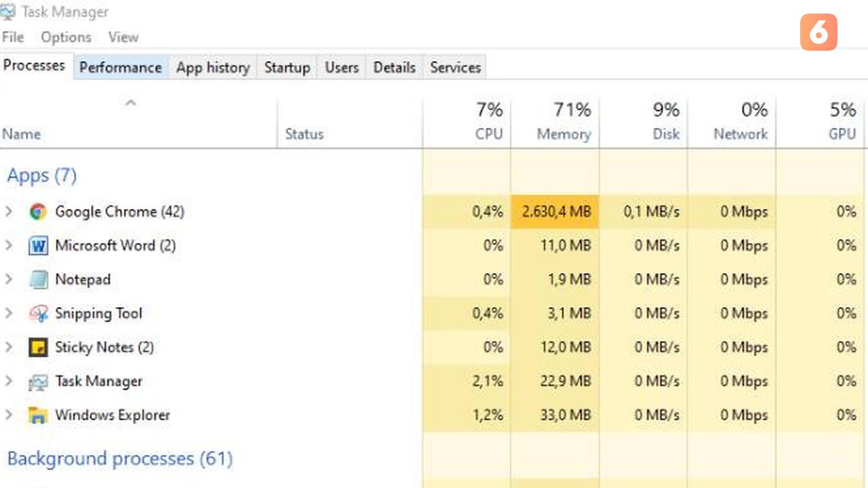This screenshot has width=868, height=488.
Task: Expand the Google Chrome process group
Action: click(9, 211)
